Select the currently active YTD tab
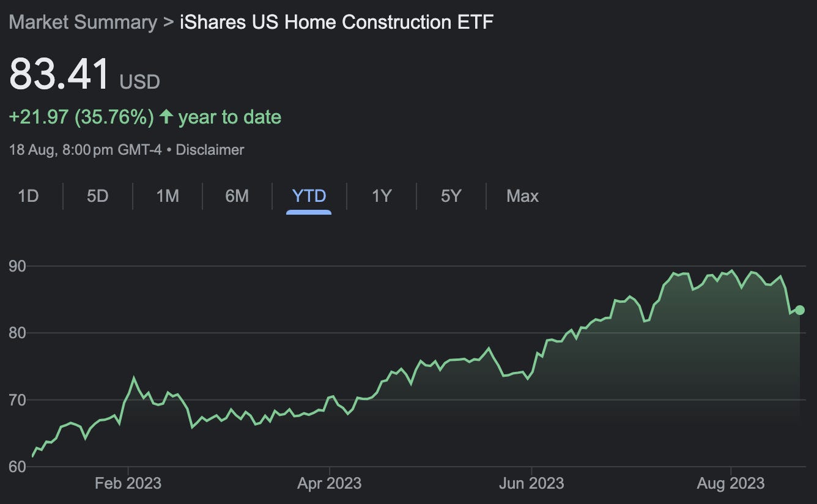This screenshot has height=504, width=817. [308, 196]
